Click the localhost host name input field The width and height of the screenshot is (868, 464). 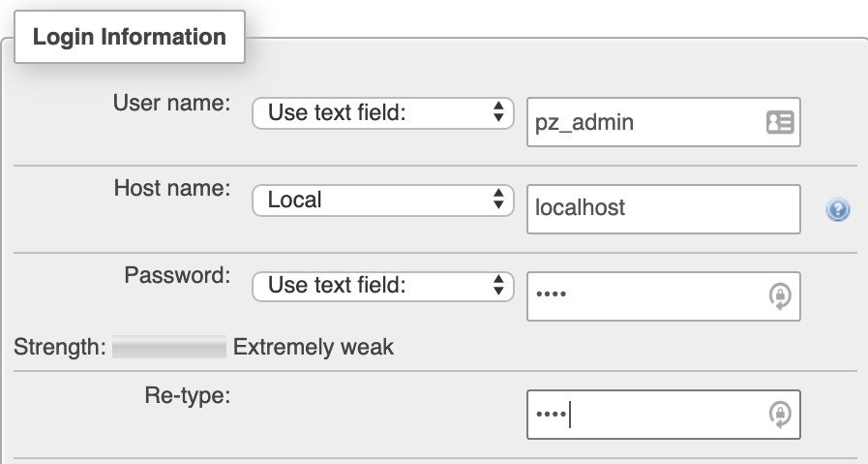click(x=664, y=209)
